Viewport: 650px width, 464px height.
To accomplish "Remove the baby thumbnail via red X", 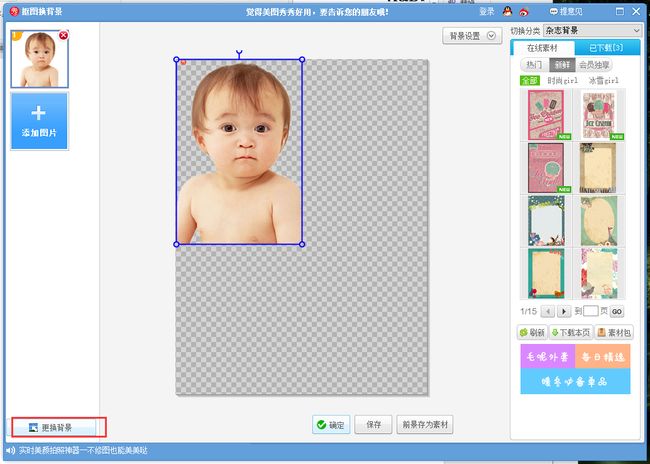I will (x=63, y=35).
